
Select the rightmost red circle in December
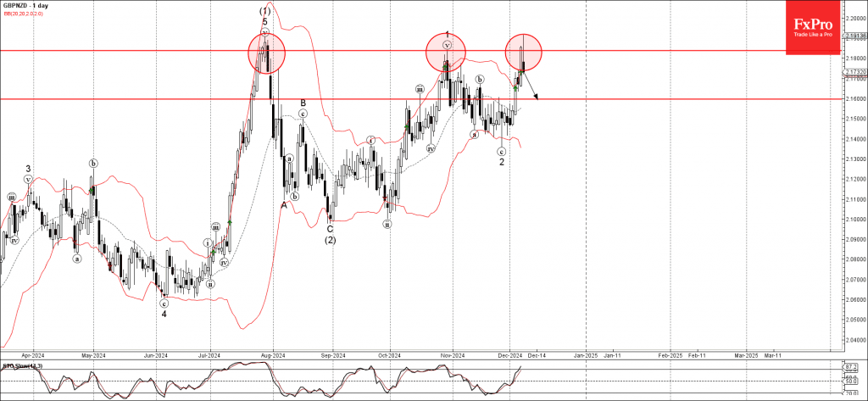tap(524, 52)
